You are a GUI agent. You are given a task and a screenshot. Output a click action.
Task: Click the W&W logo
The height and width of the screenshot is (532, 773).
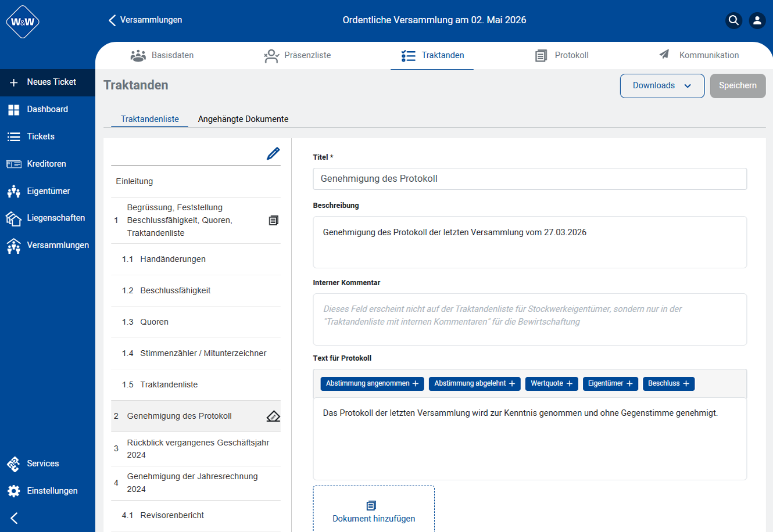coord(23,22)
